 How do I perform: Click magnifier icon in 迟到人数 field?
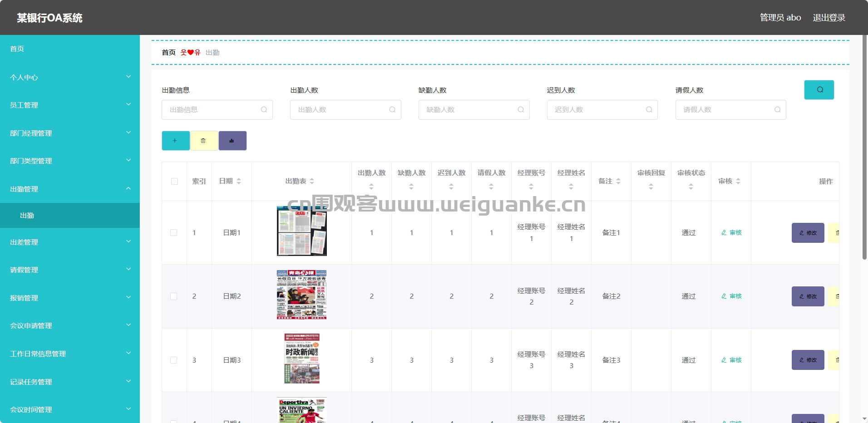pyautogui.click(x=649, y=110)
